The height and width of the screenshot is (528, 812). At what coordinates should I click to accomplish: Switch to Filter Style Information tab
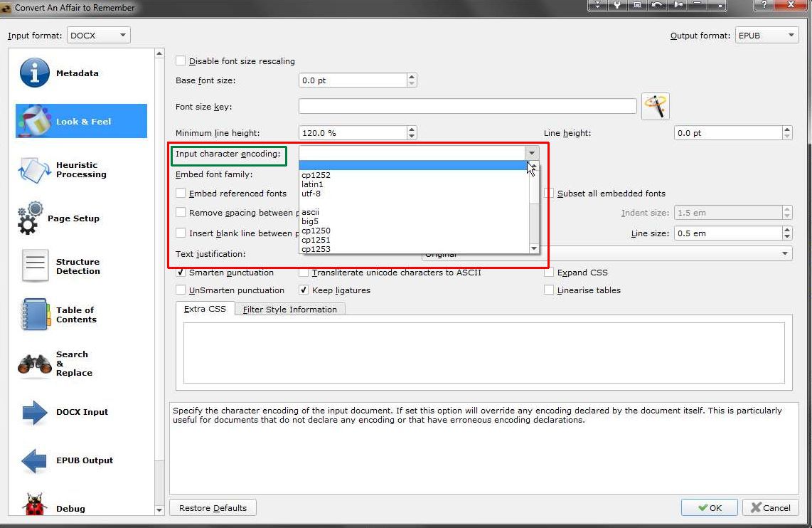(x=290, y=310)
